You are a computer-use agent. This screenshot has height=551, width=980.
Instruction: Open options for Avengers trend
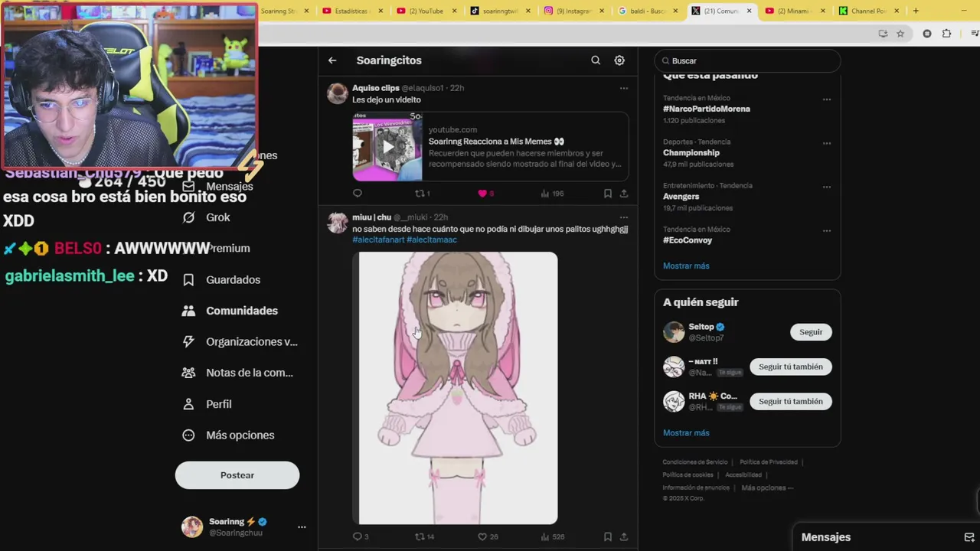pos(827,187)
